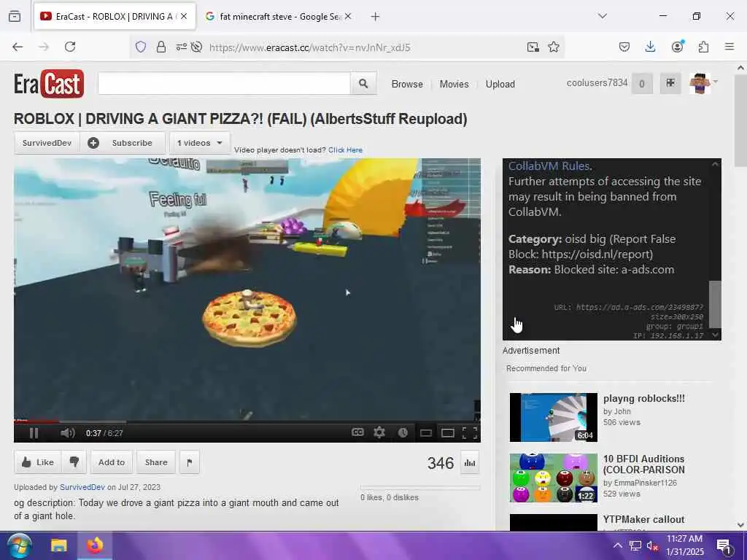
Task: Click the Firefox View icon
Action: (15, 17)
